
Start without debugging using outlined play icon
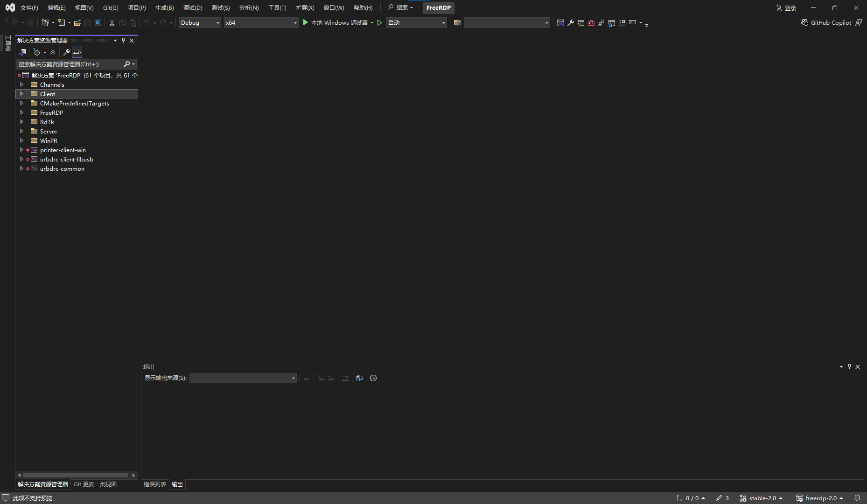[380, 23]
